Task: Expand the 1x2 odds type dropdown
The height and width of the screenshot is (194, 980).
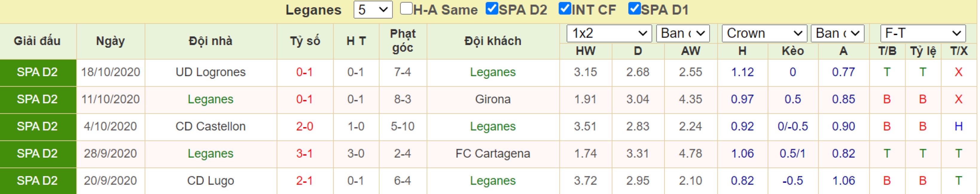Action: [609, 34]
